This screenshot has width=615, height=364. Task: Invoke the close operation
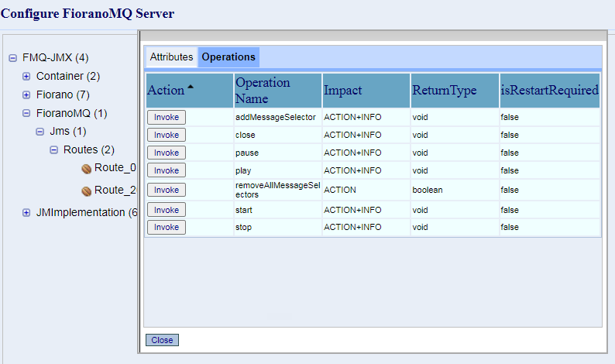coord(167,135)
